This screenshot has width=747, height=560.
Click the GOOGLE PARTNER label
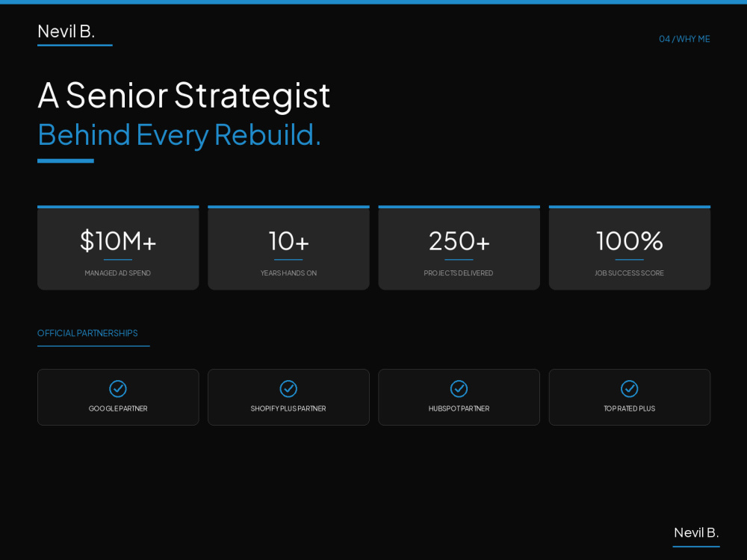[118, 408]
